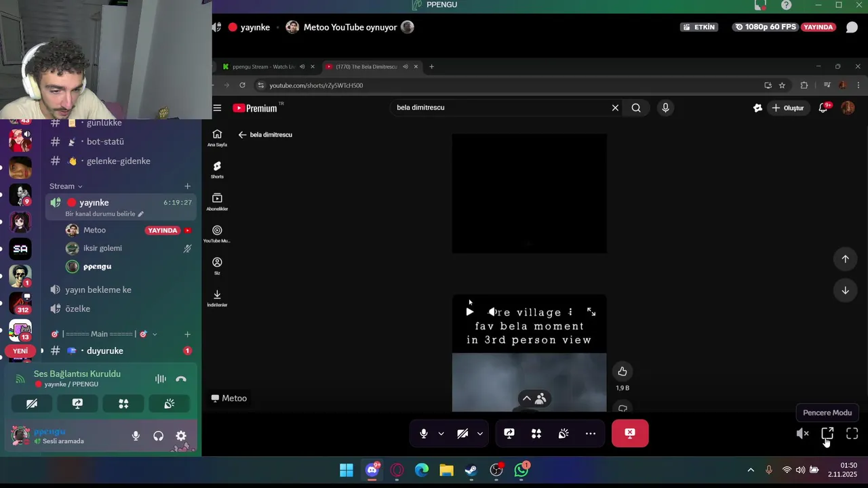Open camera options dropdown arrow in stream bar

tap(479, 434)
